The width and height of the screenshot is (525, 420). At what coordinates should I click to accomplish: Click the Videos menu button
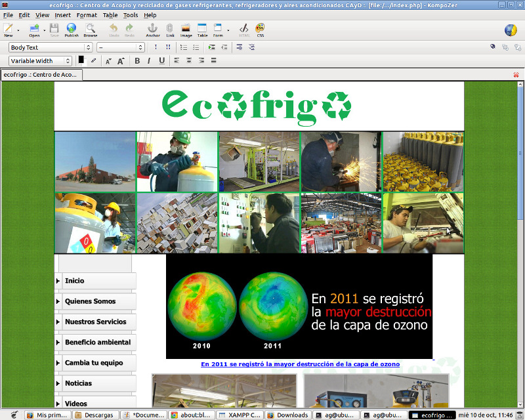[95, 402]
